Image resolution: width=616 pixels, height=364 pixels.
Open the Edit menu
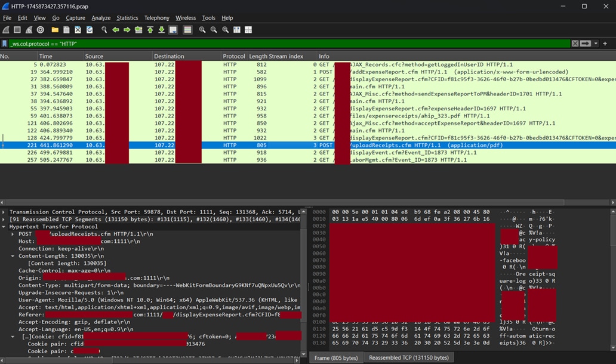point(23,18)
